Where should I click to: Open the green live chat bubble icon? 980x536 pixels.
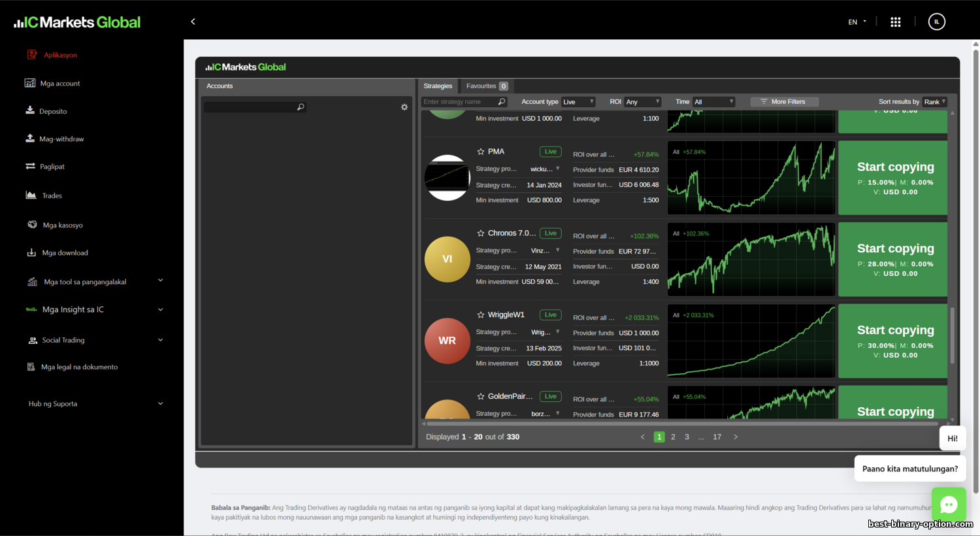pos(948,504)
